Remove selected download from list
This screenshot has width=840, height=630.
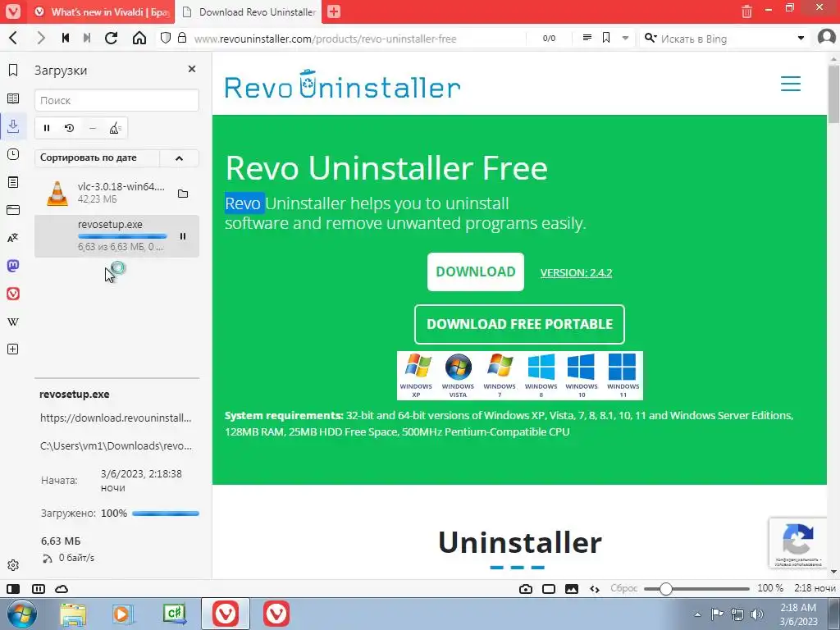click(x=93, y=128)
